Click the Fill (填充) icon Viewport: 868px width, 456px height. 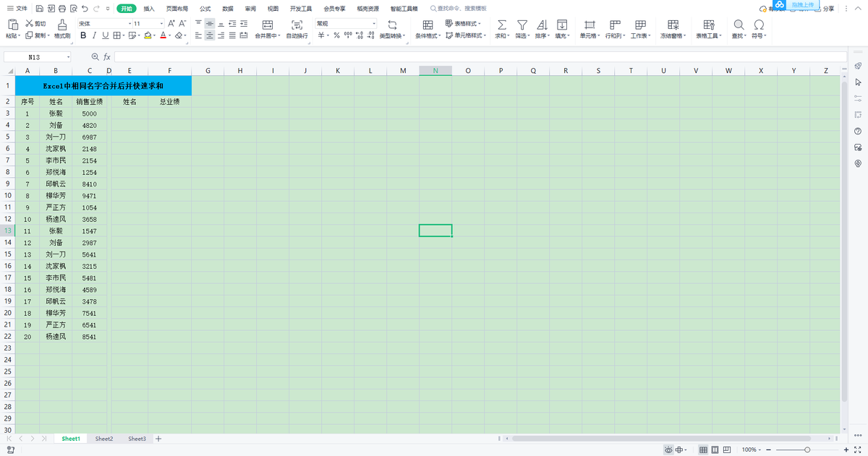point(562,25)
